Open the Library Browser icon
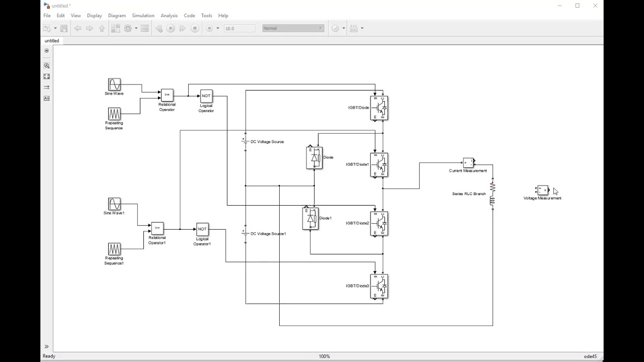644x362 pixels. pos(115,28)
